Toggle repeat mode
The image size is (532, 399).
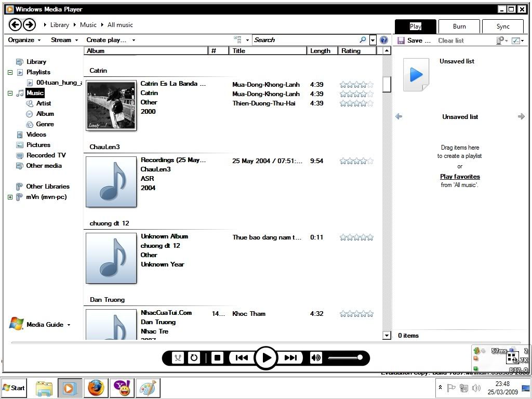point(194,357)
